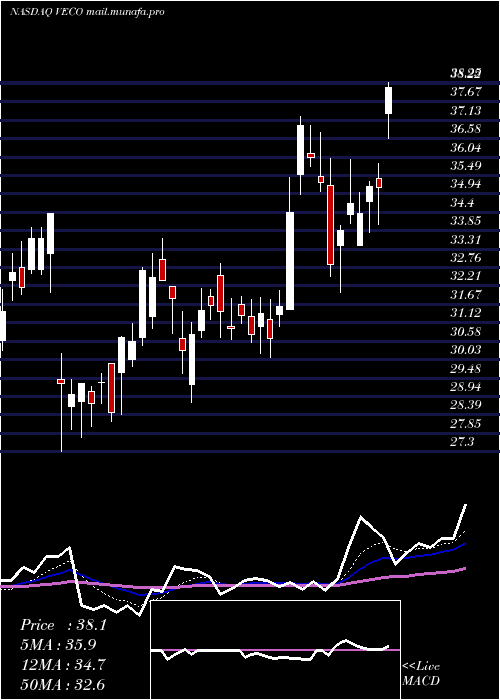The image size is (500, 700).
Task: Click the Price : 38.1 readout
Action: [63, 625]
